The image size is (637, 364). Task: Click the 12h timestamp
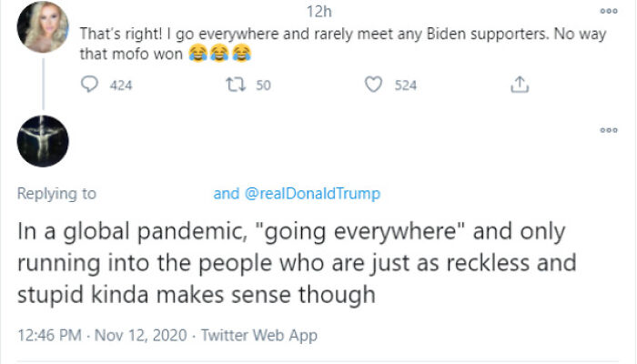point(320,12)
